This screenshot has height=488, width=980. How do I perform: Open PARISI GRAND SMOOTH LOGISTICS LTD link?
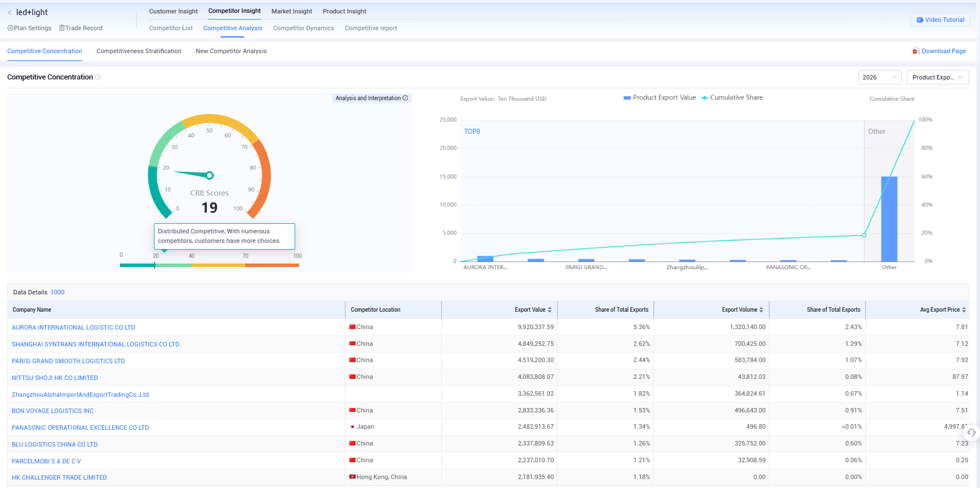pyautogui.click(x=68, y=361)
